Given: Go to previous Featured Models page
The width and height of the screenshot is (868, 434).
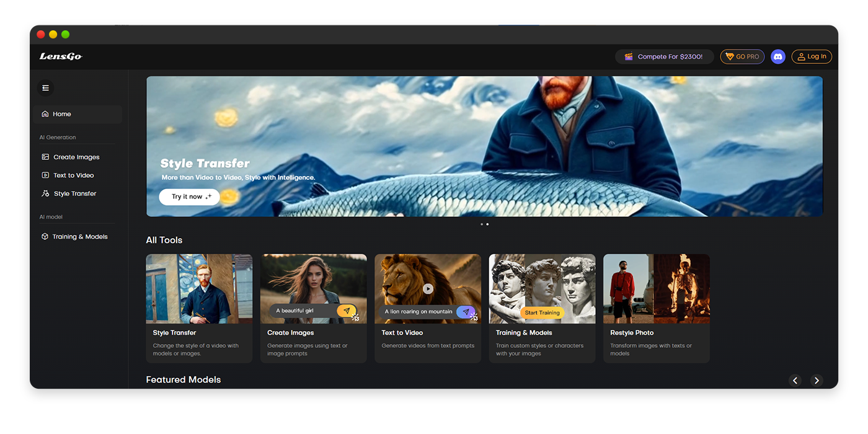Looking at the screenshot, I should pyautogui.click(x=795, y=381).
